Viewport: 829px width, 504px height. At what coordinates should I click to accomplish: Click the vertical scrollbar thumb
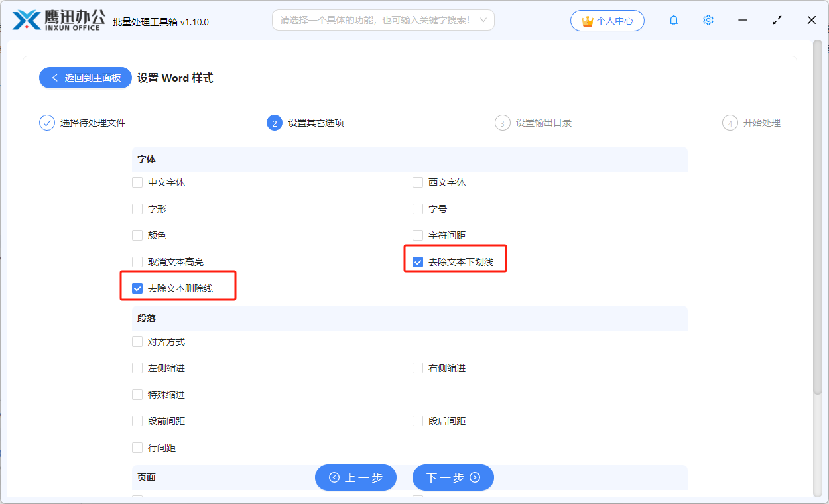817,219
